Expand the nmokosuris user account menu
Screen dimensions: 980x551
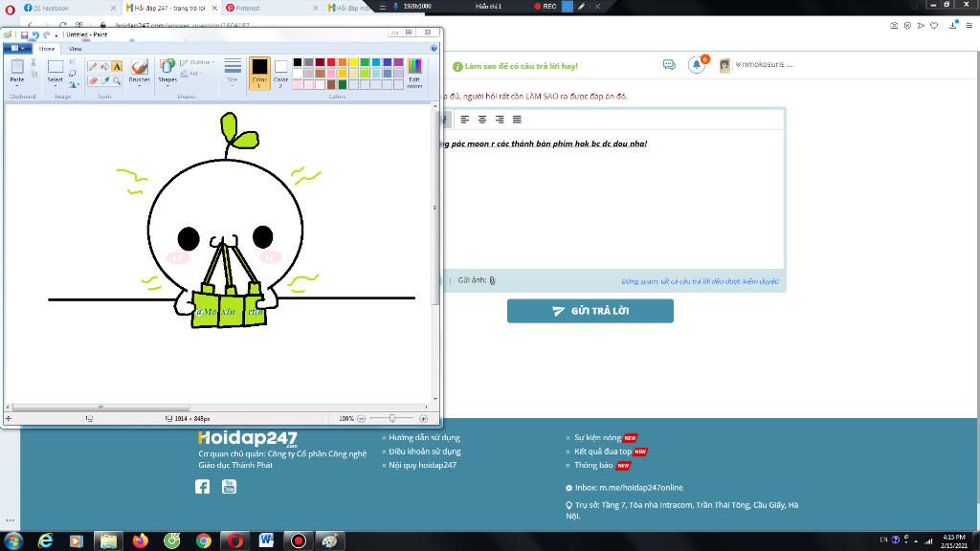tap(764, 64)
